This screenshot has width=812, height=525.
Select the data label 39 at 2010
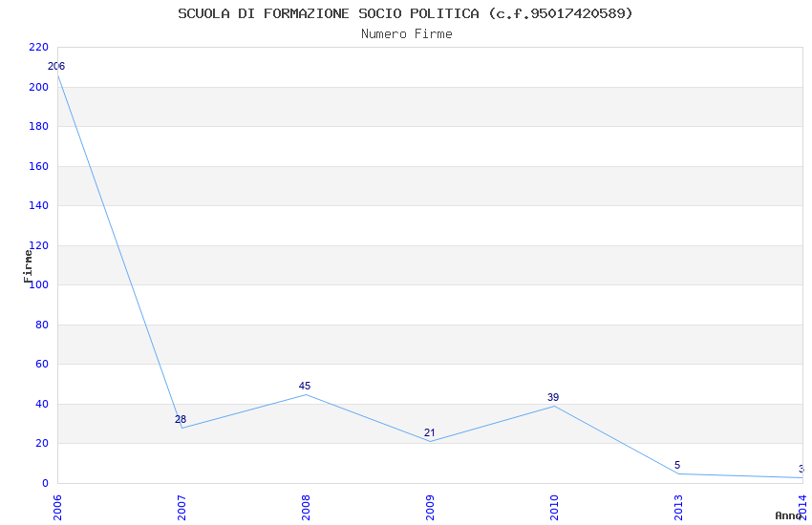[553, 397]
